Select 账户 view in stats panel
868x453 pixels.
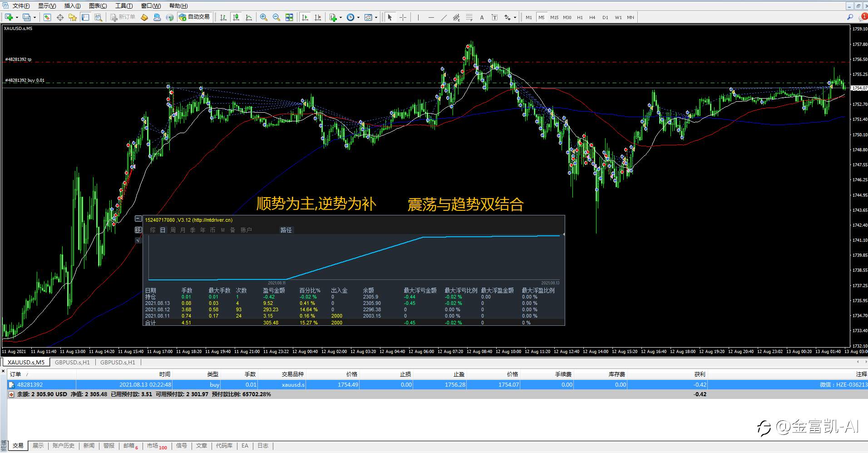coord(246,230)
